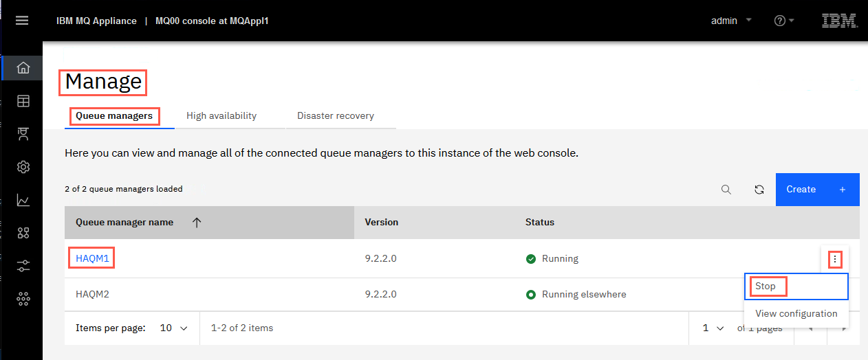Click the HAQM1 version 9.2.2.0 cell

381,259
